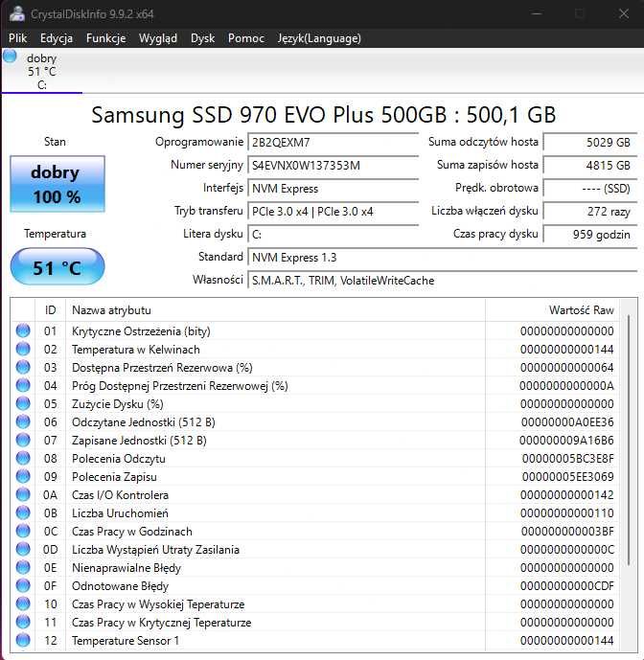
Task: Click the attribute list vertical scrollbar
Action: pyautogui.click(x=628, y=440)
